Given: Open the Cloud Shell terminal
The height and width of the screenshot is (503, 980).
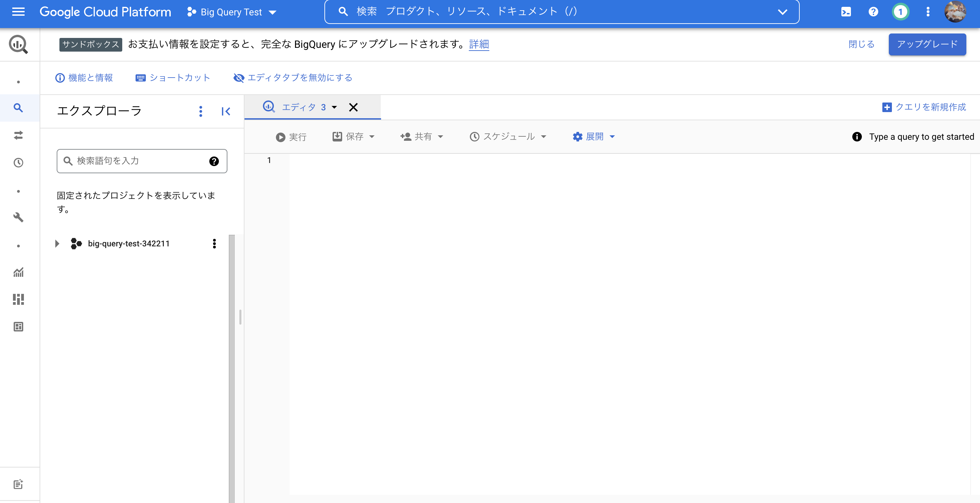Looking at the screenshot, I should (846, 12).
